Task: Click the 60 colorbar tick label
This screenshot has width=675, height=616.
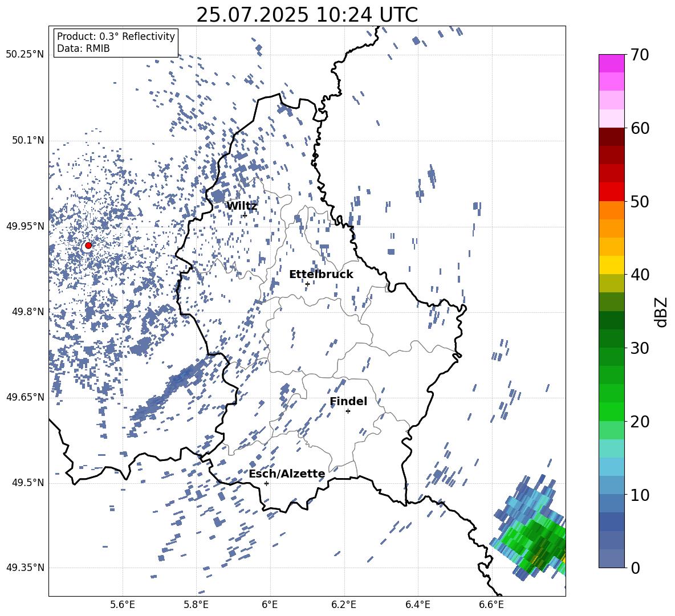Action: click(x=640, y=128)
